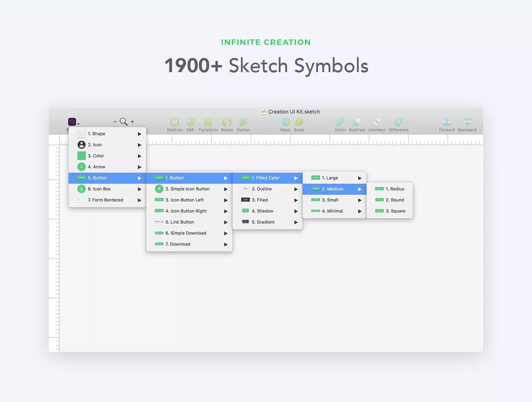Expand the 7. Download submenu arrow

226,244
